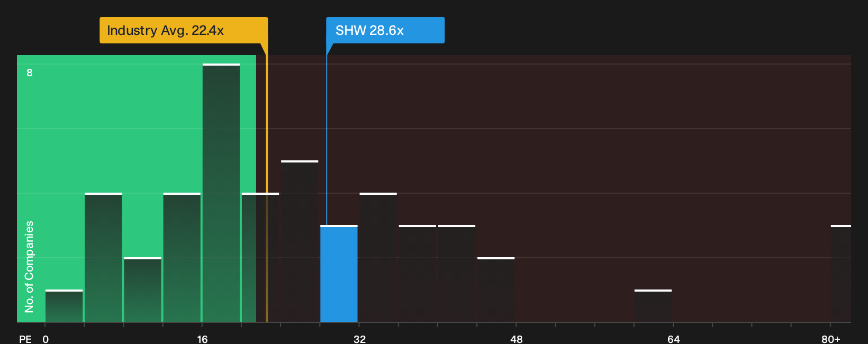The height and width of the screenshot is (344, 868).
Task: Click the last dark bar before PE 48
Action: (496, 289)
